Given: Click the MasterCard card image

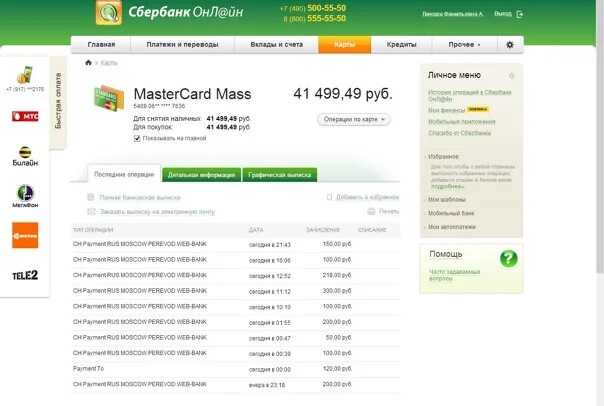Looking at the screenshot, I should (109, 98).
